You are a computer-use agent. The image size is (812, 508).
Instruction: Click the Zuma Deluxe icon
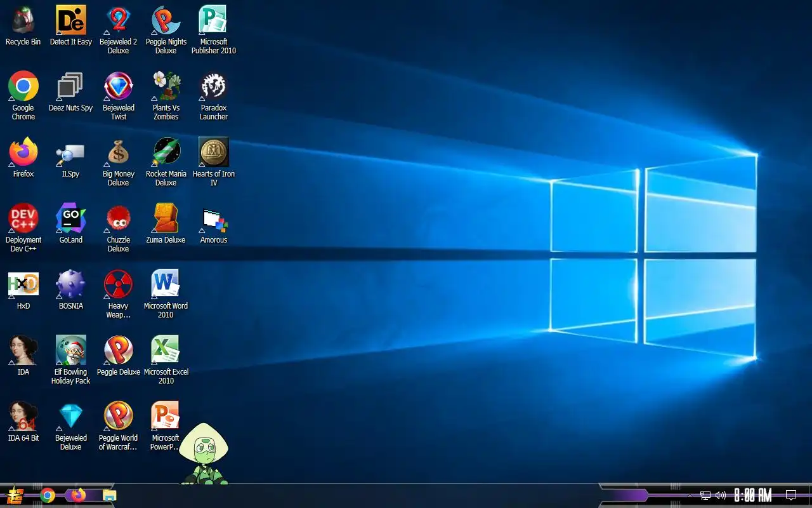point(166,224)
